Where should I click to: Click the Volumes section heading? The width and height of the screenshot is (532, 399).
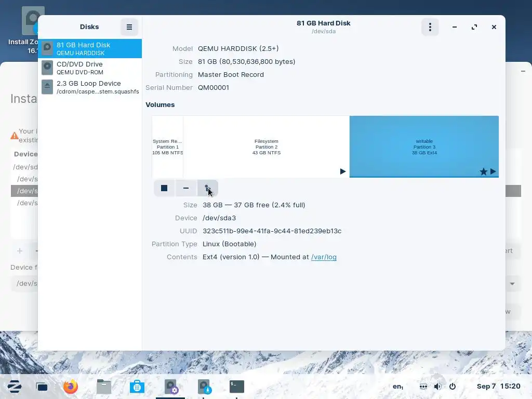tap(160, 105)
